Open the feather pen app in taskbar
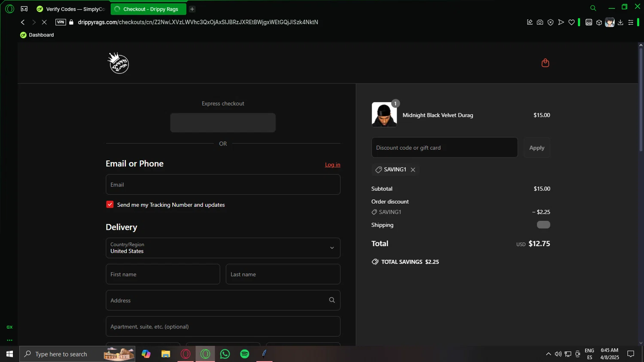Image resolution: width=644 pixels, height=362 pixels. [264, 354]
